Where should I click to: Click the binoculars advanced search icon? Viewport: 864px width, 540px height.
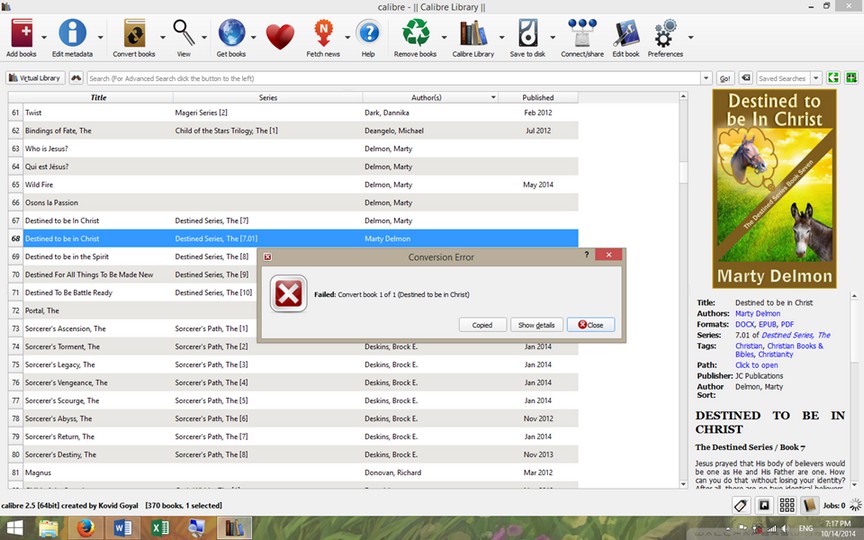[x=76, y=78]
